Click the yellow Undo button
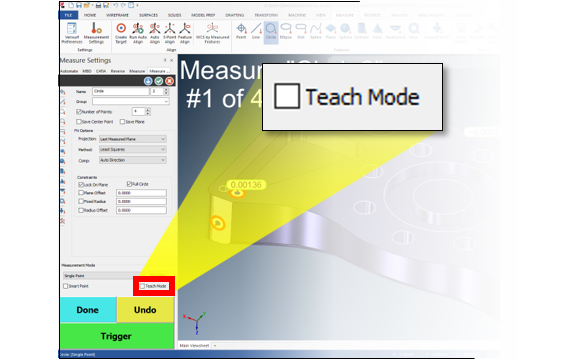 146,310
